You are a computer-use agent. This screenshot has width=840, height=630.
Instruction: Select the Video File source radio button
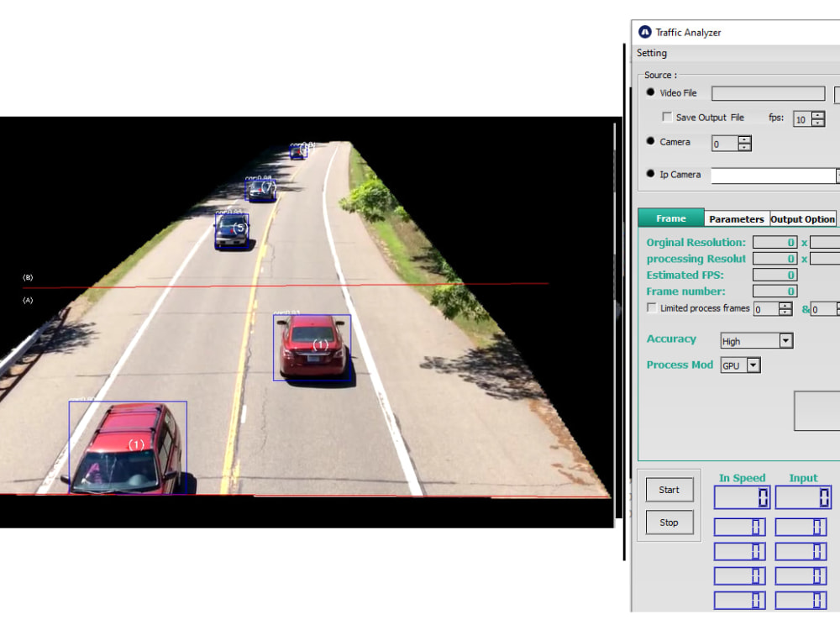(651, 92)
